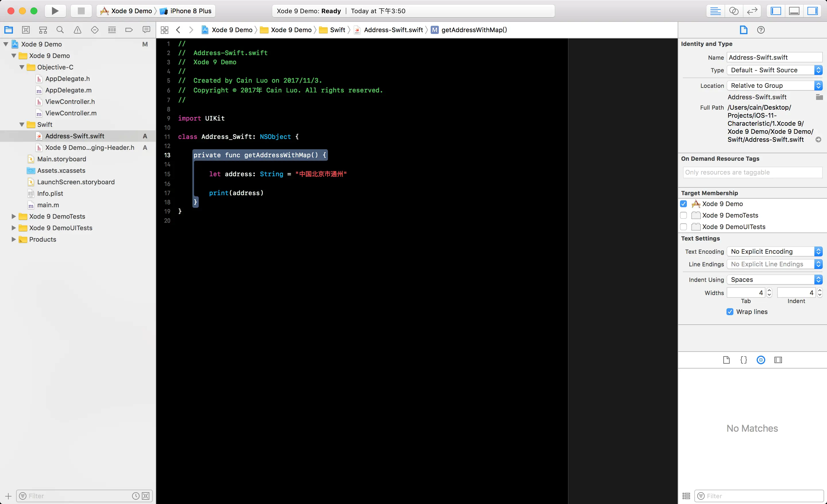This screenshot has width=827, height=504.
Task: Open Main.storyboard in the navigator
Action: tap(61, 159)
